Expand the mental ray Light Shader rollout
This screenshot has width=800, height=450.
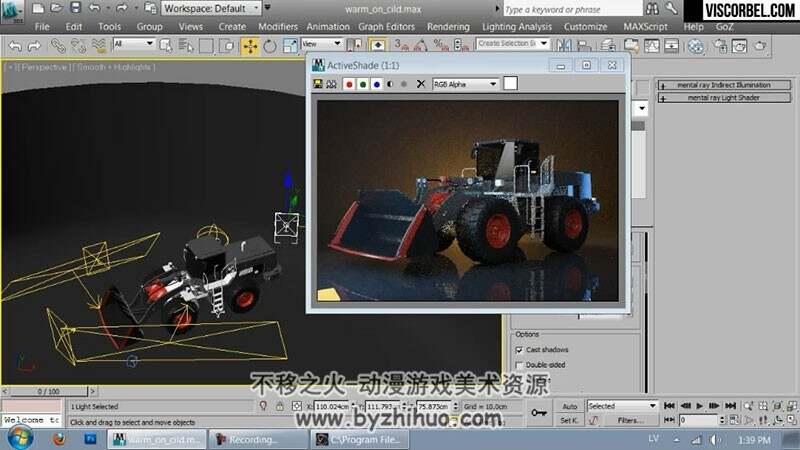pos(724,97)
